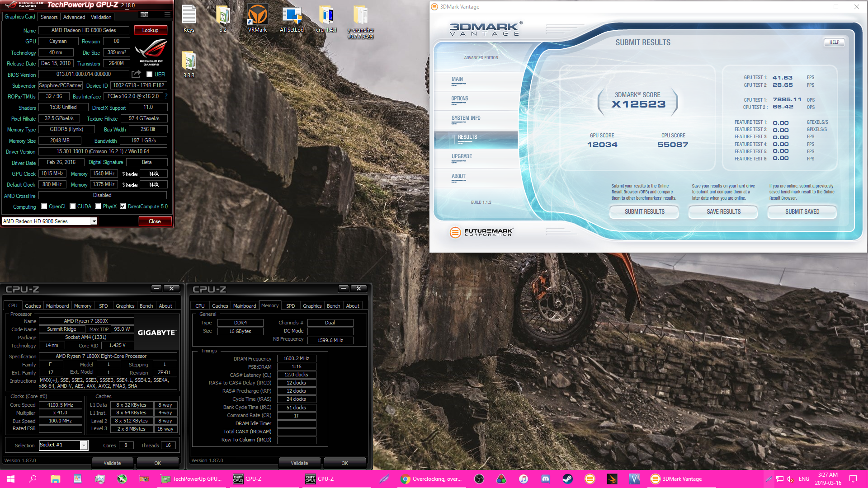868x488 pixels.
Task: Toggle the PhysX checkbox in GPU-Z
Action: coord(98,206)
